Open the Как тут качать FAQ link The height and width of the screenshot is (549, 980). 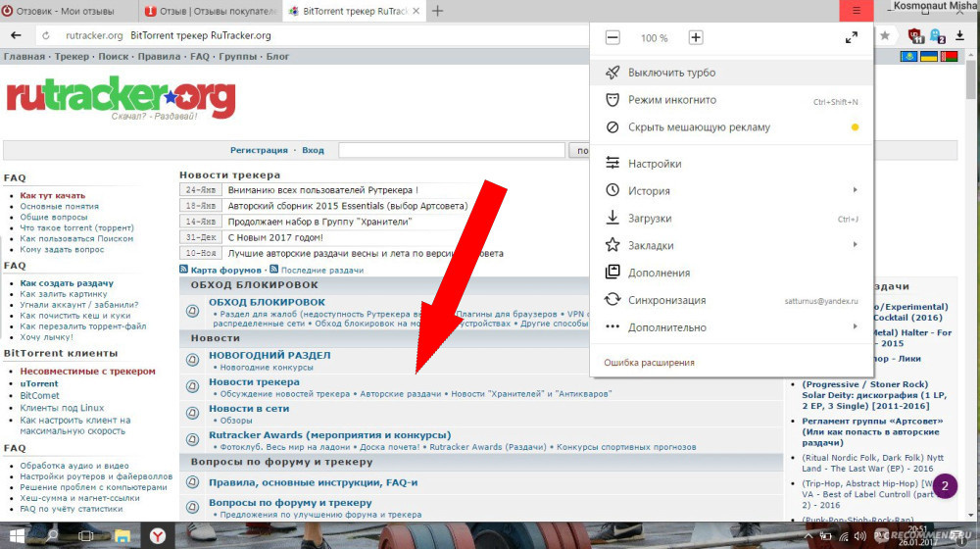53,196
